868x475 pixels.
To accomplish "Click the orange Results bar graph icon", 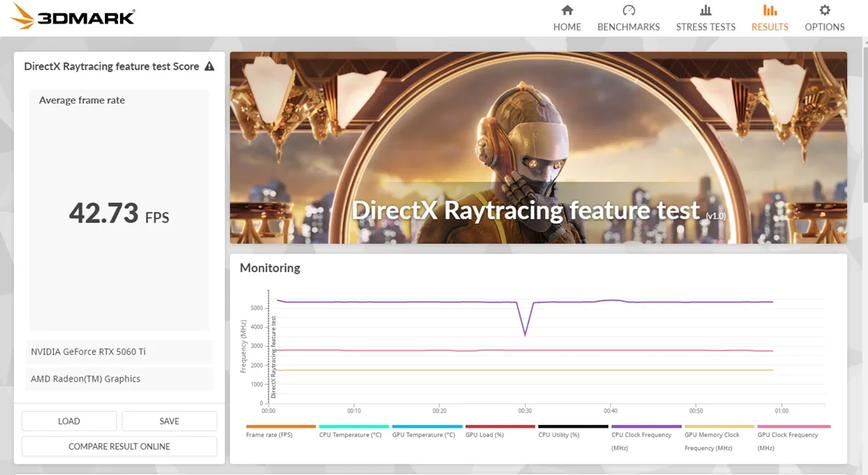I will click(x=769, y=10).
